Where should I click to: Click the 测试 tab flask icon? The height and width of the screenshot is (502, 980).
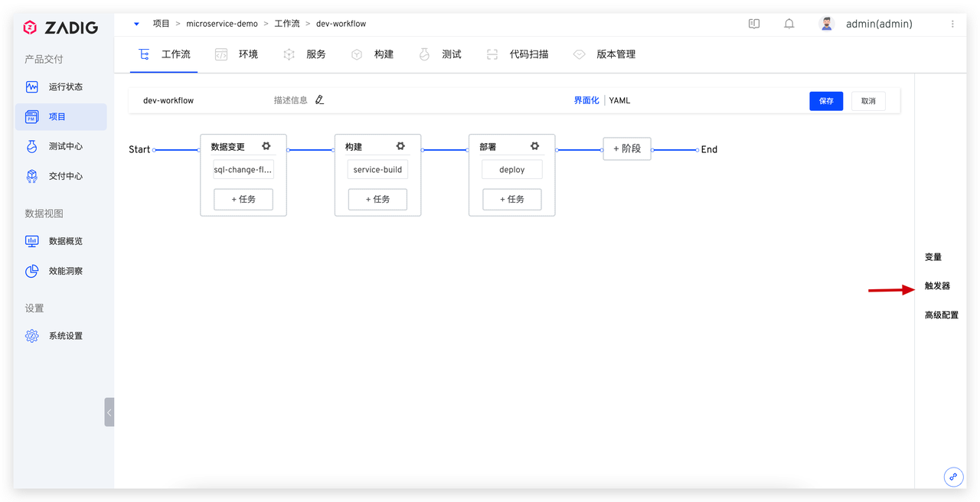coord(424,54)
